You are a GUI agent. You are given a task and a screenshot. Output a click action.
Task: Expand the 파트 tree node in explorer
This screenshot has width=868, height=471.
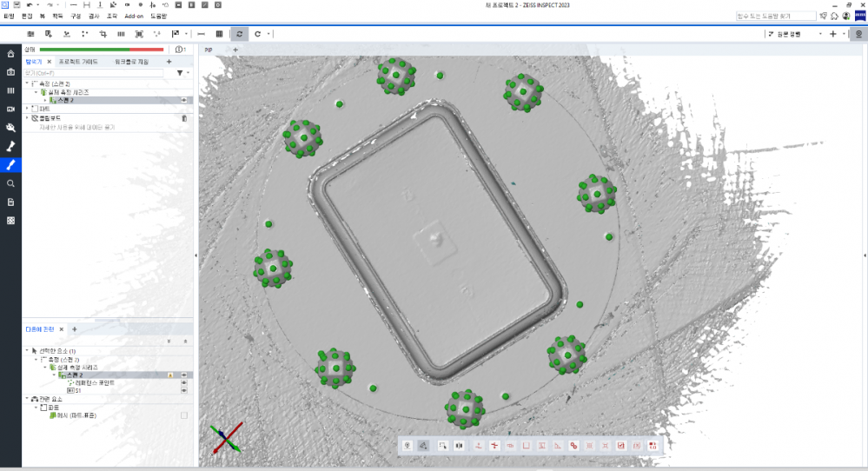(26, 109)
